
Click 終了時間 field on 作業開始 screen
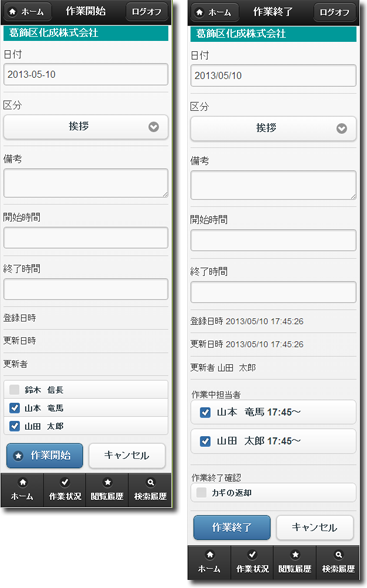coord(85,289)
